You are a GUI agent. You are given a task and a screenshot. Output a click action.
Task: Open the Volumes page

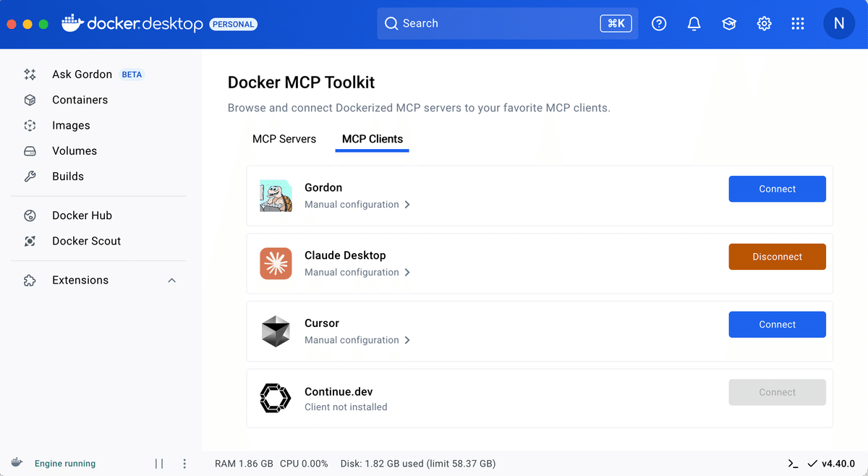tap(75, 150)
